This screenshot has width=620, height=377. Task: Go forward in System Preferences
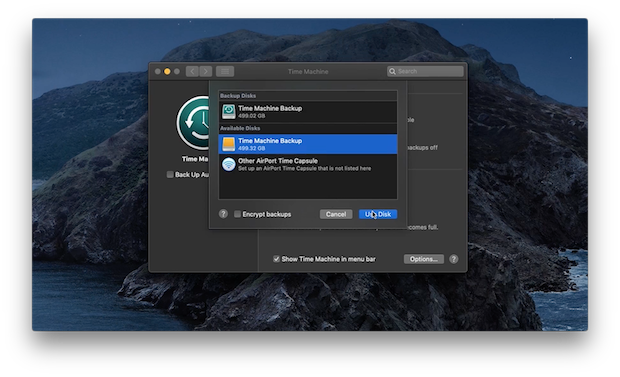(x=206, y=71)
